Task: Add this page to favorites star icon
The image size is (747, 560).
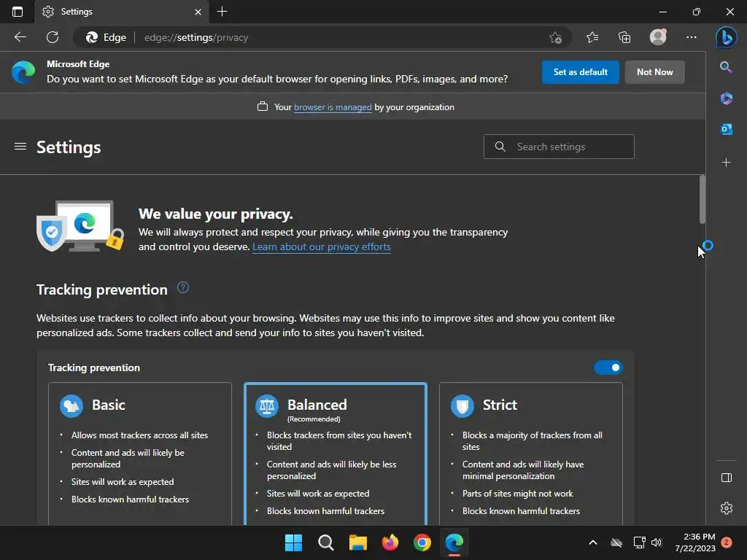Action: coord(555,38)
